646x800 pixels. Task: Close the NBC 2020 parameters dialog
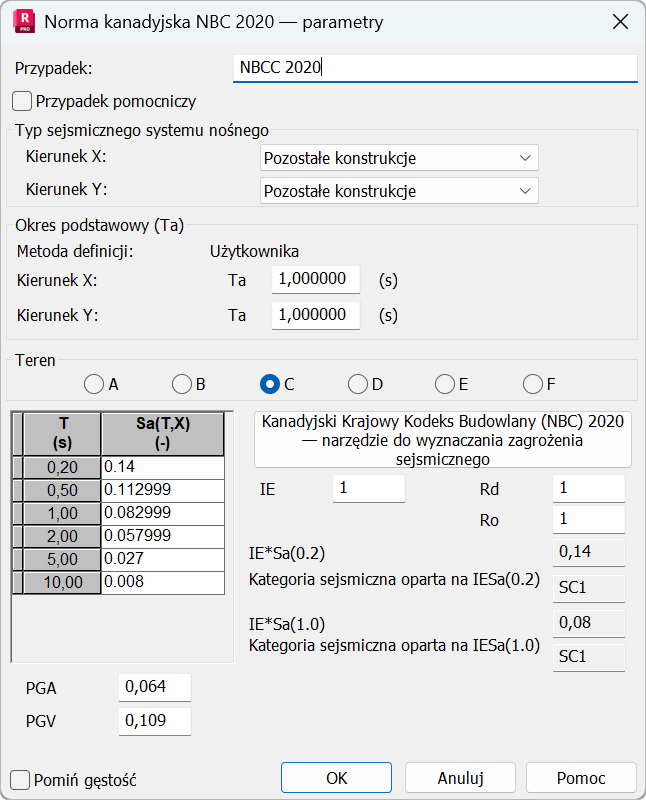point(620,22)
